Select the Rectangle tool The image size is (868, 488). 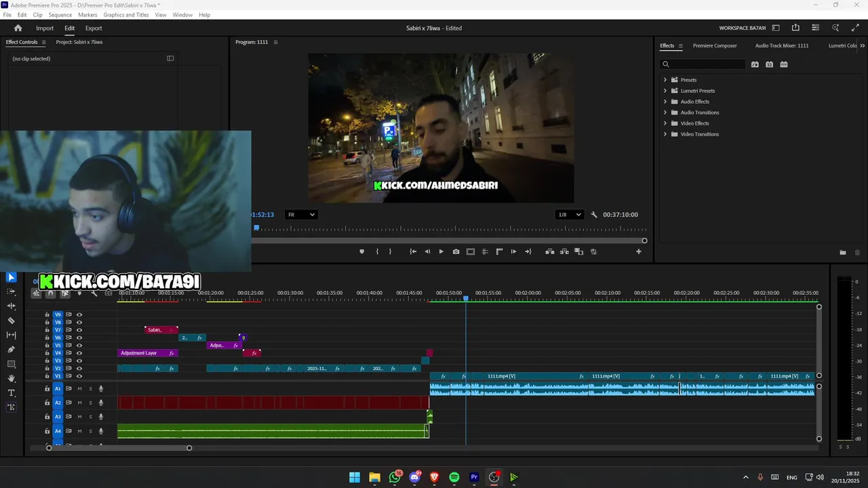pyautogui.click(x=12, y=364)
